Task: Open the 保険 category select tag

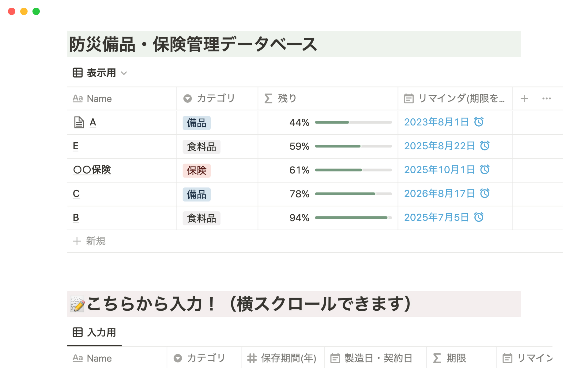Action: pyautogui.click(x=197, y=171)
